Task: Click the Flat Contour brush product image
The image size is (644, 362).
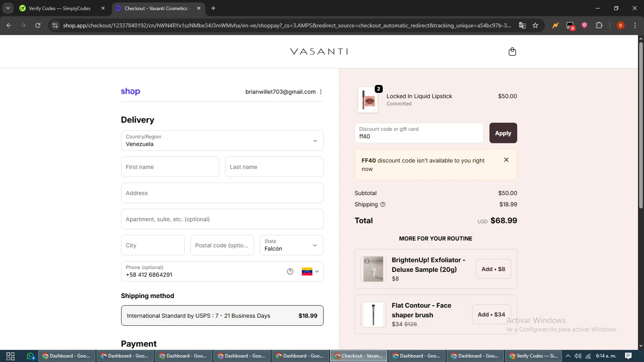Action: click(373, 314)
